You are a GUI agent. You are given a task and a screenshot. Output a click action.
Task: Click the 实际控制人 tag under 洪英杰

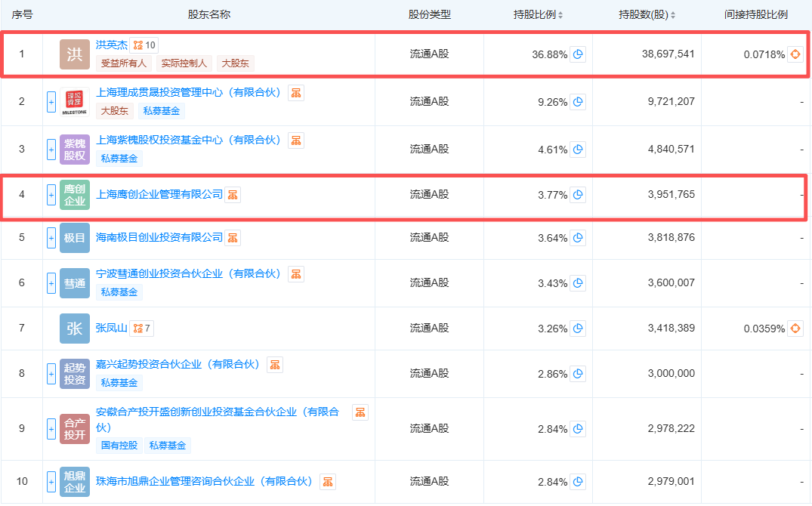[184, 63]
